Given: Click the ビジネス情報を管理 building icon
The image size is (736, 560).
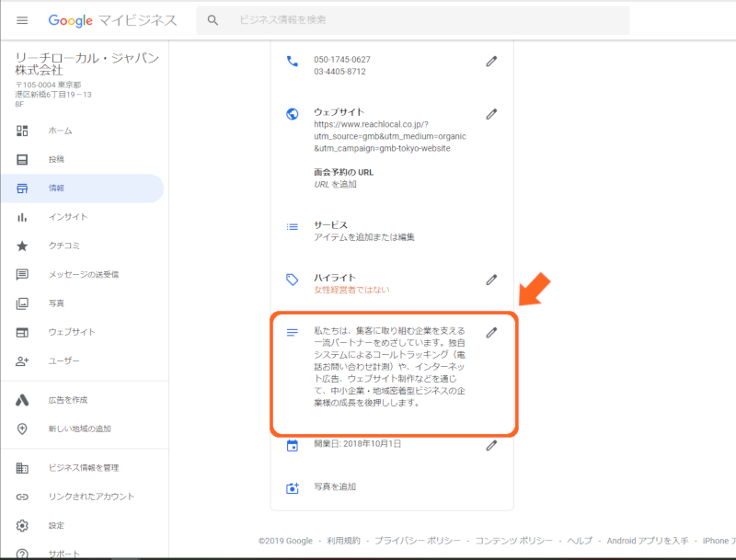Looking at the screenshot, I should tap(22, 468).
